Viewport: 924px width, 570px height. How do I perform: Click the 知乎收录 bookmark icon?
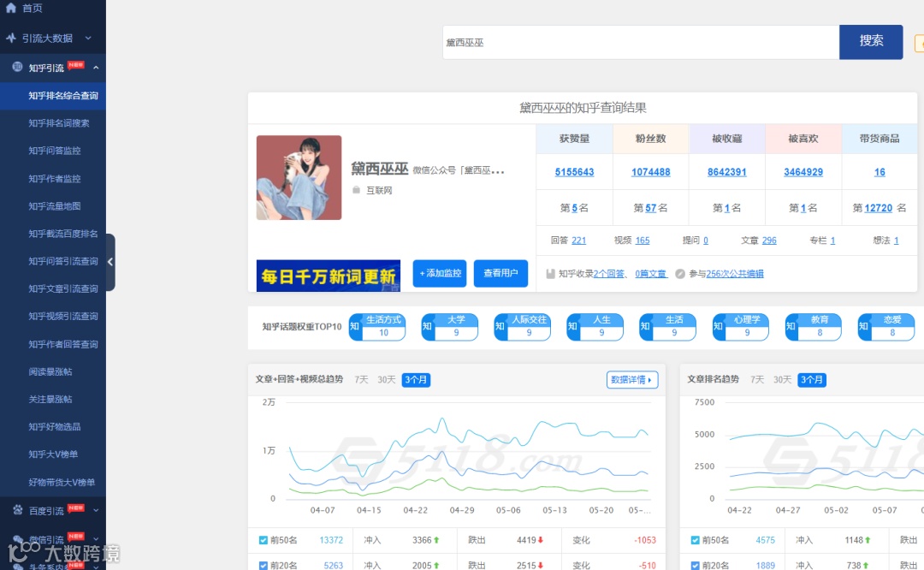[x=550, y=274]
